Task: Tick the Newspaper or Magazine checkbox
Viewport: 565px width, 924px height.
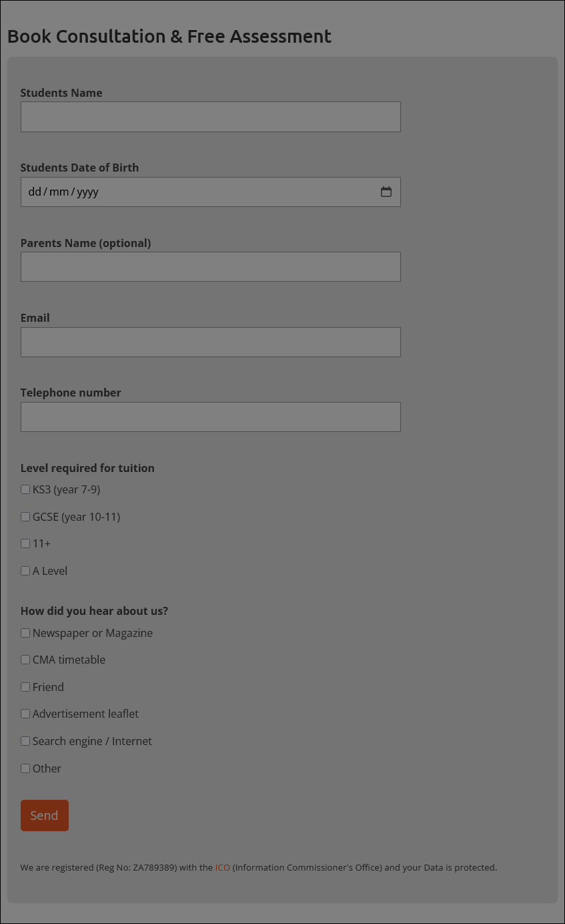Action: (25, 633)
